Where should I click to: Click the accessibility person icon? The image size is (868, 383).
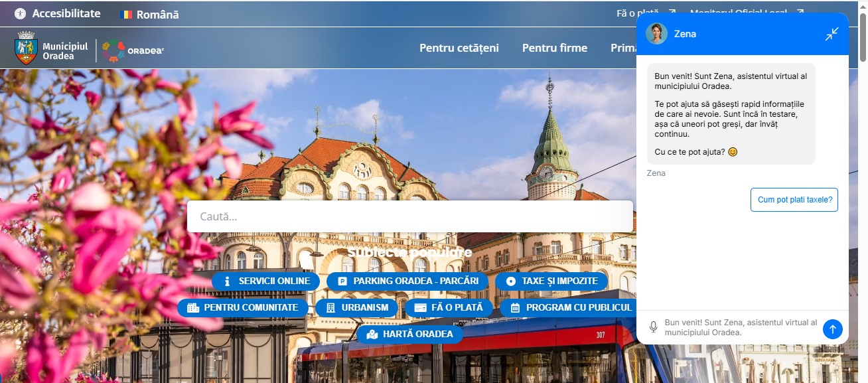pyautogui.click(x=20, y=14)
